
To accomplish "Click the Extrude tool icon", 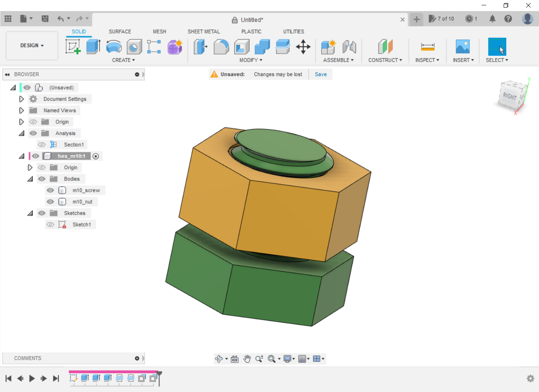I will tap(93, 47).
